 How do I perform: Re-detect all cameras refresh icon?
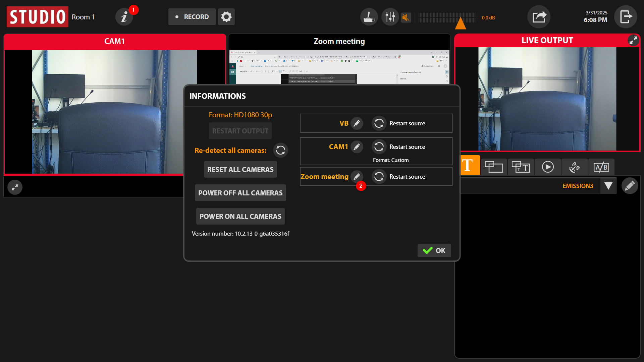[x=281, y=150]
